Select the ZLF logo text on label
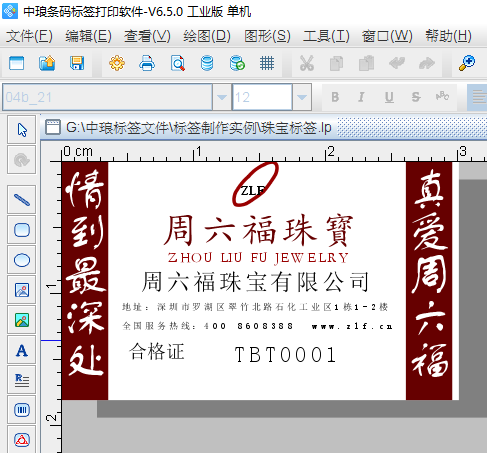The width and height of the screenshot is (487, 453). point(253,191)
